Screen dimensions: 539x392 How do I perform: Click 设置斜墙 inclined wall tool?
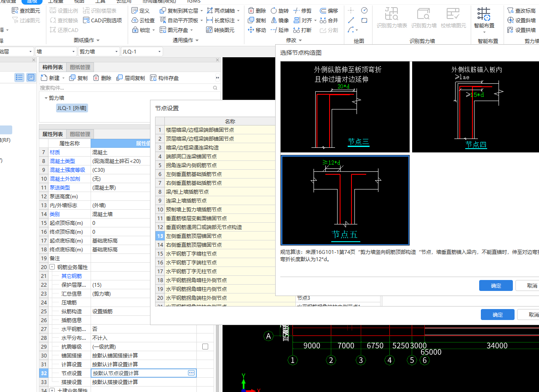[x=521, y=20]
